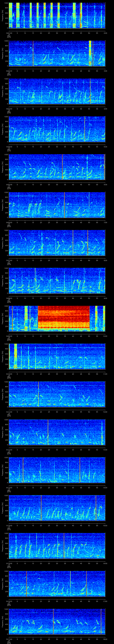Screen dimensions: 114x644
Task: Click the 8:10:00 start time label
Action: (x=9, y=374)
